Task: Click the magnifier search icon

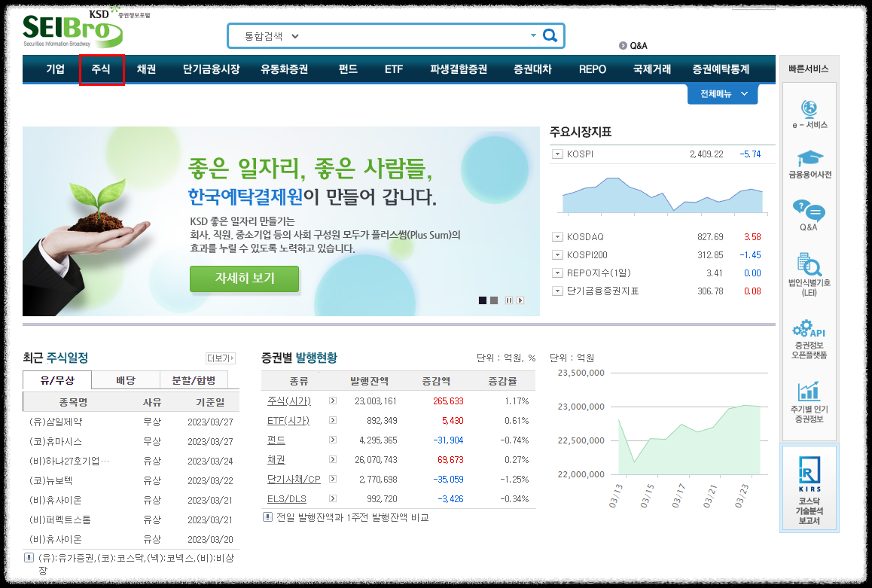Action: pyautogui.click(x=550, y=35)
